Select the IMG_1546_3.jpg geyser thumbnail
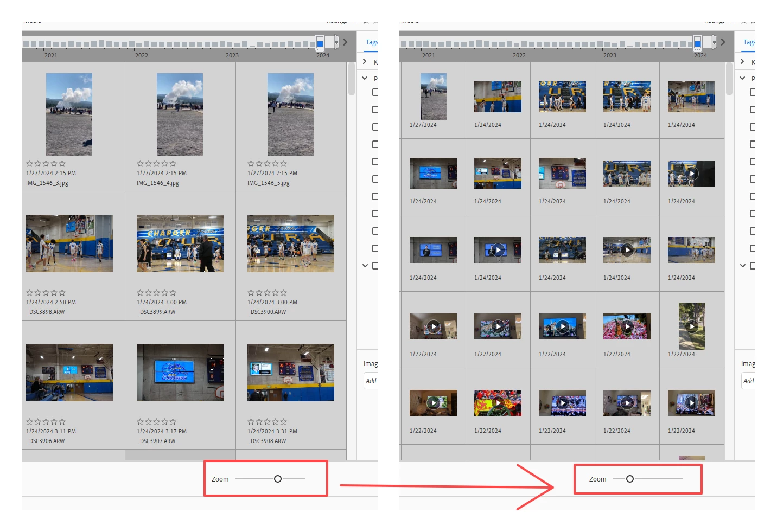 pyautogui.click(x=69, y=114)
